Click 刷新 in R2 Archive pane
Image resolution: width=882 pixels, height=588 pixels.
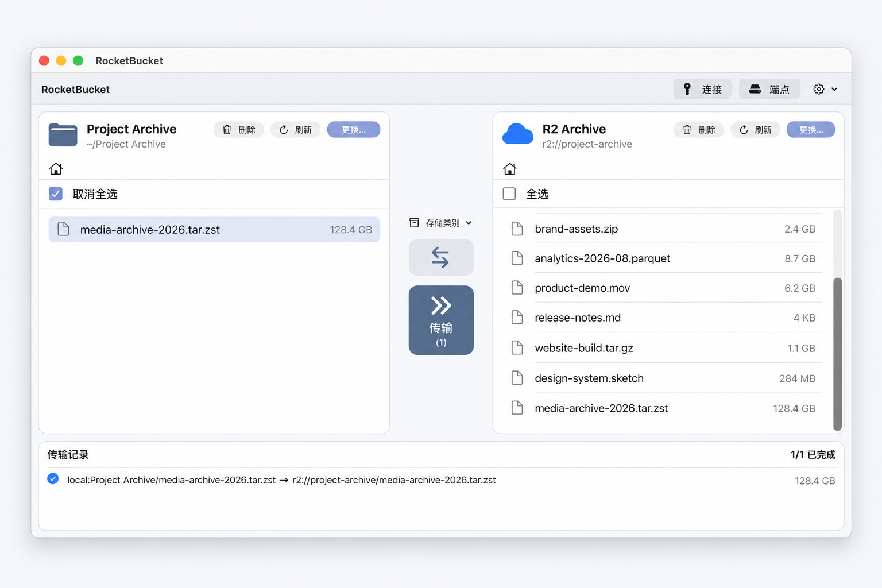pos(755,130)
